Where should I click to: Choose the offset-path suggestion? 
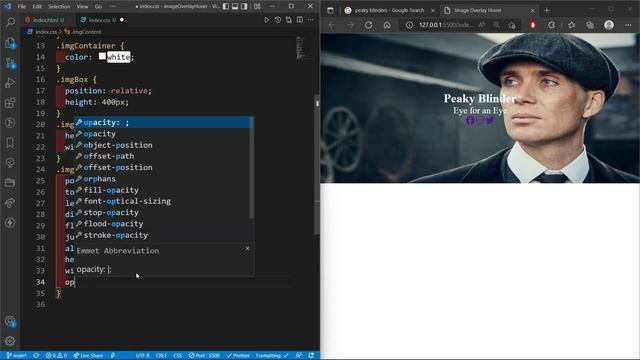point(164,156)
